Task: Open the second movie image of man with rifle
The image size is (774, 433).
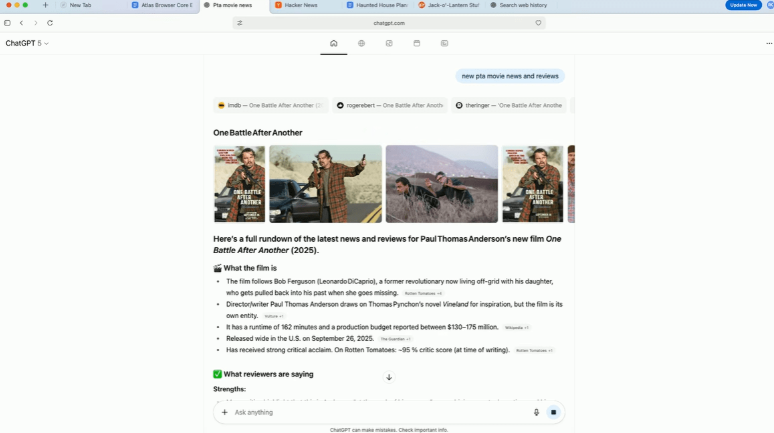Action: [x=325, y=183]
